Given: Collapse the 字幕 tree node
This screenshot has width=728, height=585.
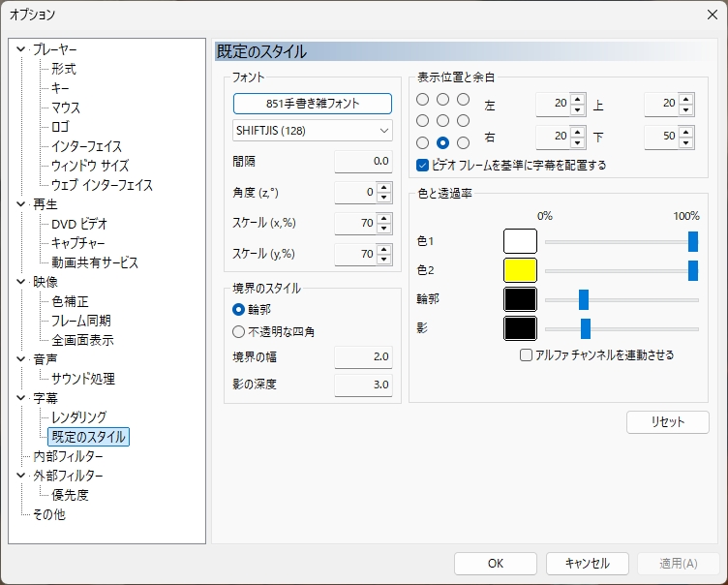Looking at the screenshot, I should tap(21, 398).
